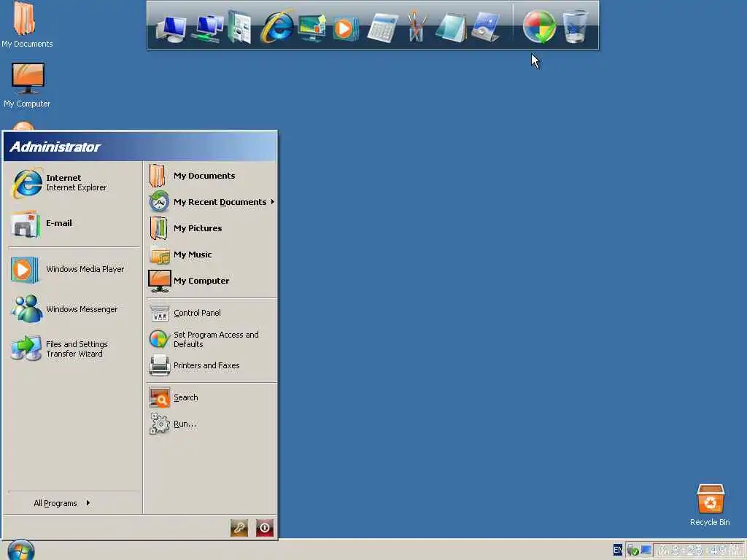Open My Computer desktop shortcut

click(27, 85)
